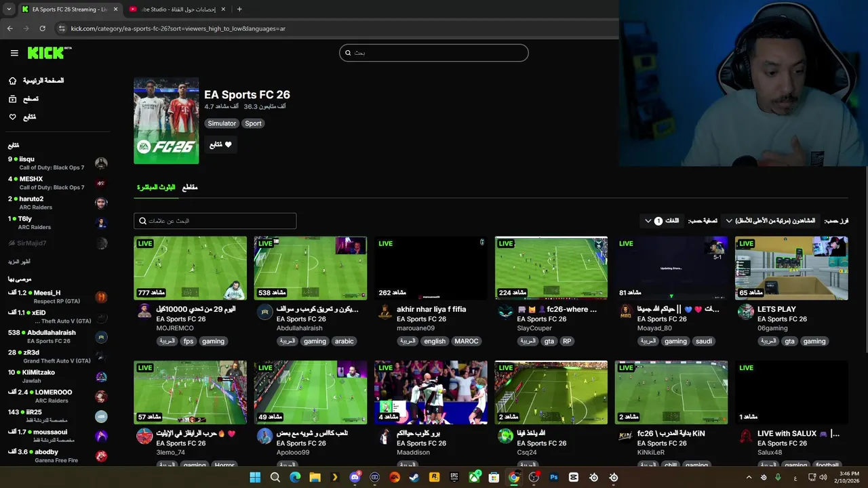Screen dimensions: 868x488
Task: Open T6ly channel in sidebar
Action: [58, 223]
